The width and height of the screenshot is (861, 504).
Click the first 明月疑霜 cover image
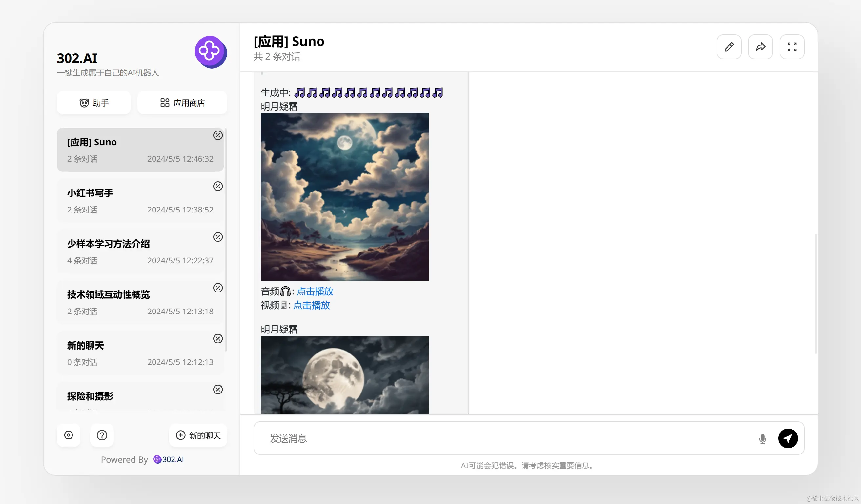tap(344, 197)
